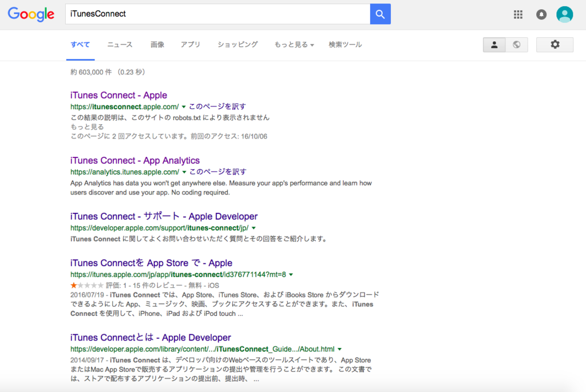
Task: Open the Google apps grid
Action: (518, 14)
